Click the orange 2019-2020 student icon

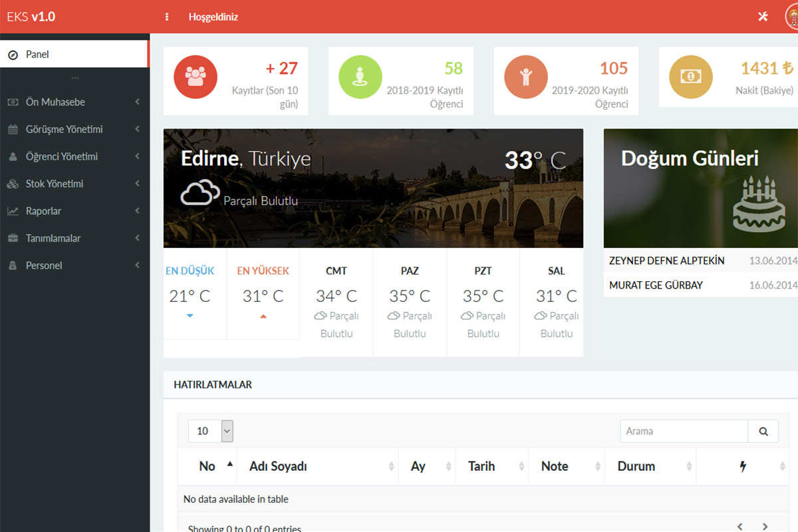[x=525, y=77]
